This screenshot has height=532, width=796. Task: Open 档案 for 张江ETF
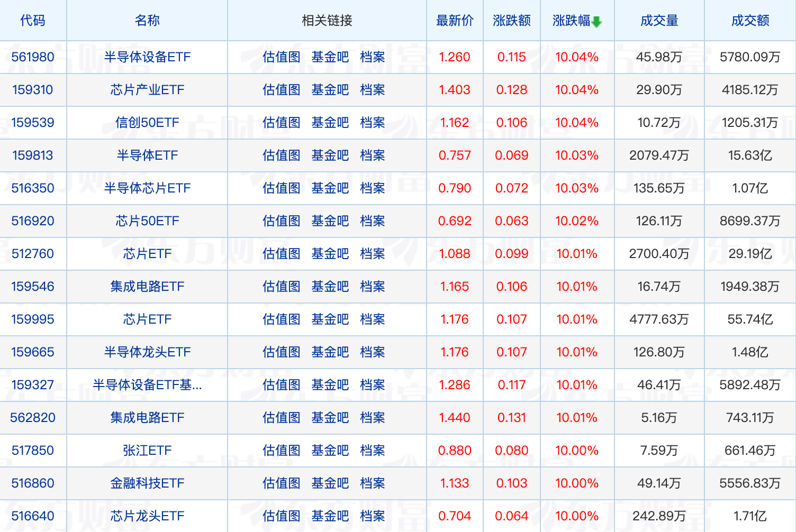(373, 451)
